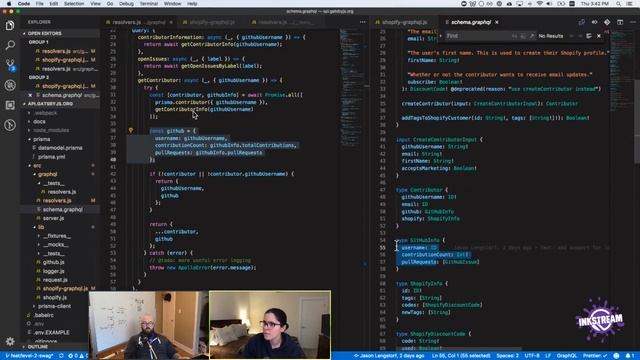This screenshot has width=640, height=360.
Task: Close the schema.graphql tab
Action: pyautogui.click(x=497, y=22)
